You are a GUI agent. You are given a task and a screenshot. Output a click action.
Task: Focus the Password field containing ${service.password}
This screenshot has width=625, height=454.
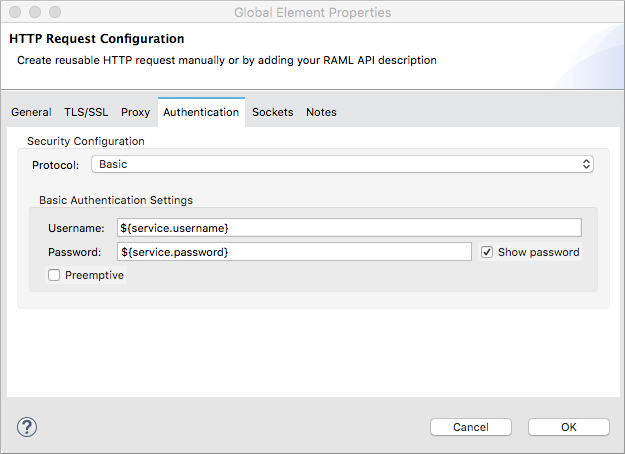tap(293, 252)
